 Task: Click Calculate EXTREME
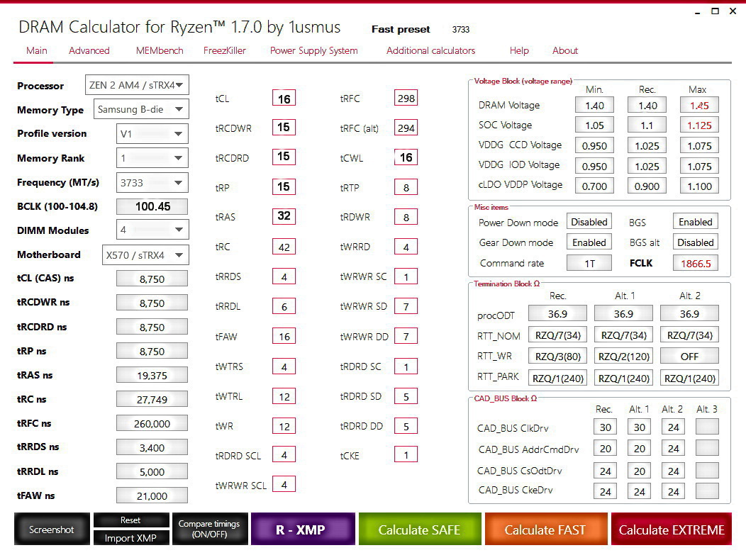(x=672, y=529)
